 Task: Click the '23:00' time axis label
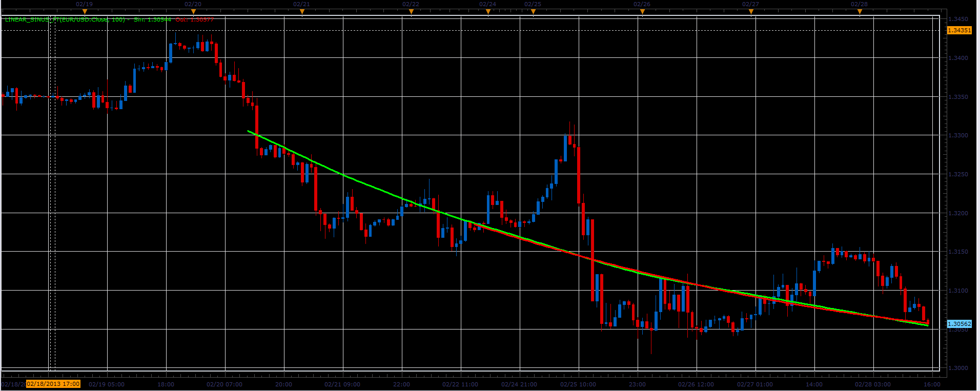638,384
